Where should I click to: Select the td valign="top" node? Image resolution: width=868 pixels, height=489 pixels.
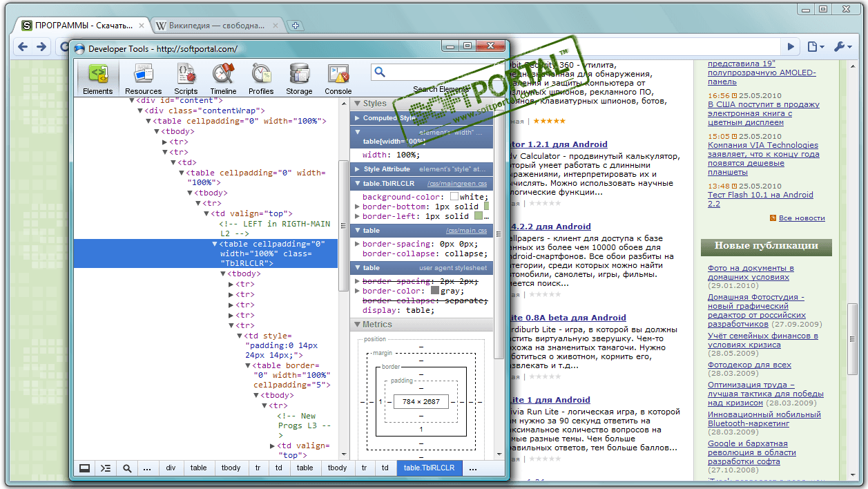tap(252, 214)
